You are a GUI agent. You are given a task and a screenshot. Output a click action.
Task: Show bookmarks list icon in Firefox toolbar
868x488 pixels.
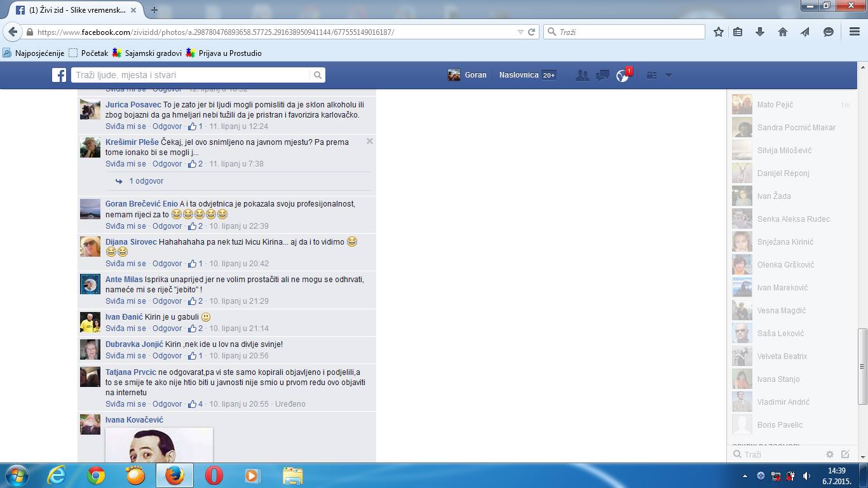click(x=738, y=32)
